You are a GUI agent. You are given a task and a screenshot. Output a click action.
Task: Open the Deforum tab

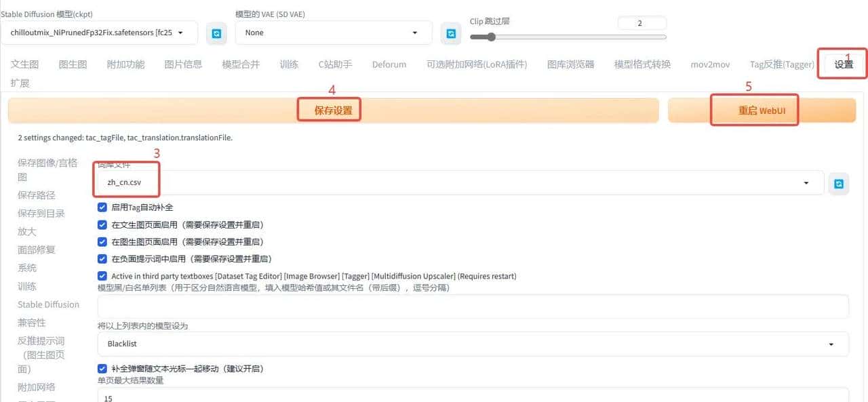(389, 64)
